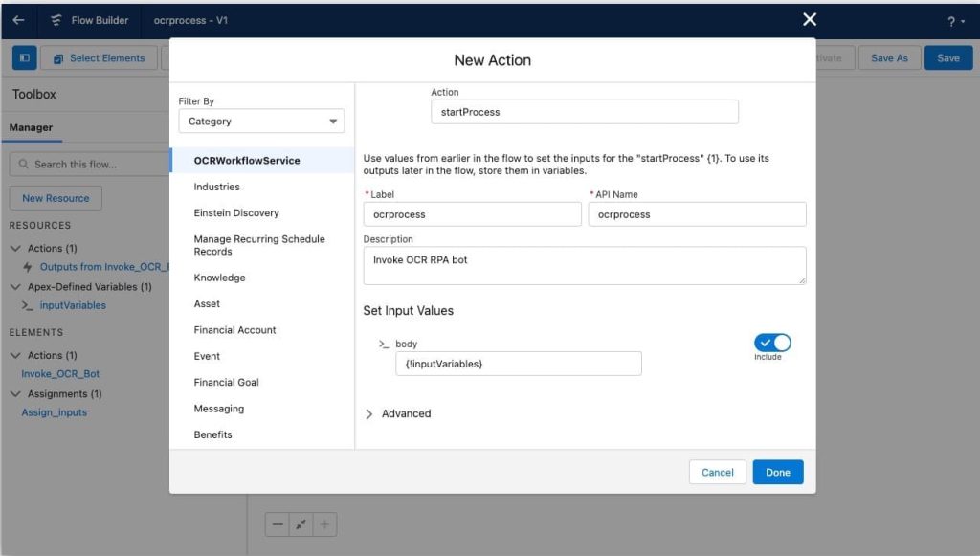This screenshot has width=980, height=556.
Task: Zoom in using the plus icon on canvas
Action: [324, 524]
